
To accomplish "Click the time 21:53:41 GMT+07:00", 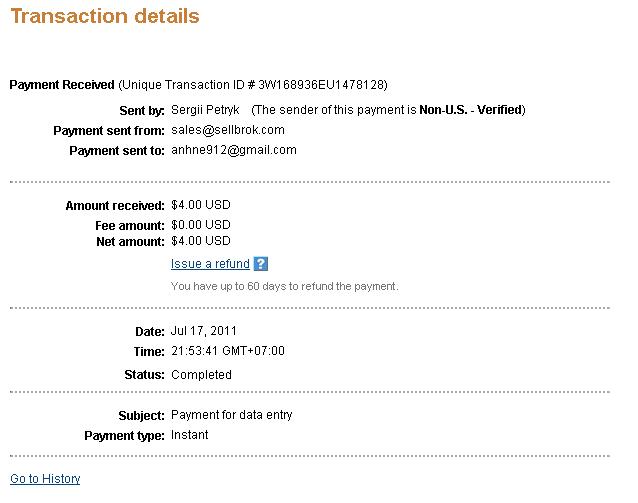I will click(x=228, y=351).
